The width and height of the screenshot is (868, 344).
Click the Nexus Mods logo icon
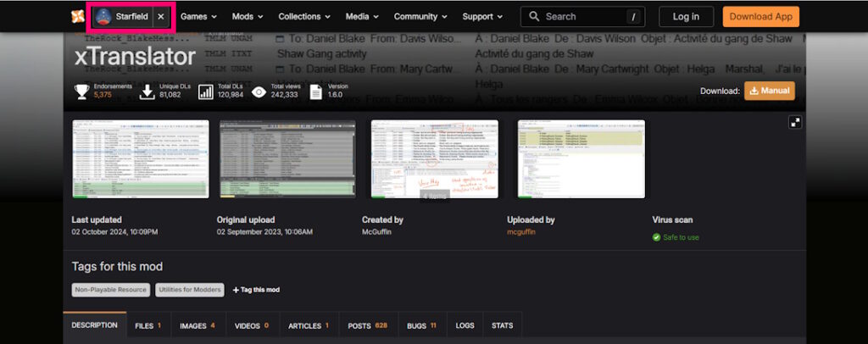[x=77, y=17]
